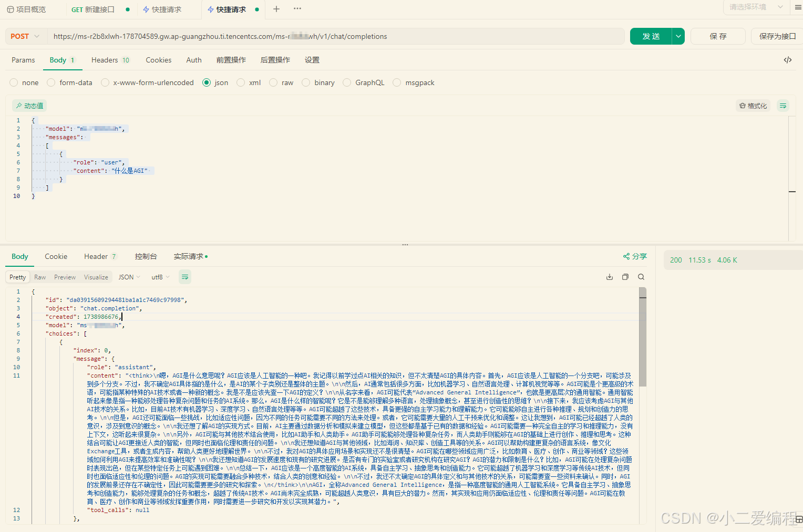
Task: Click the 动态值 dynamic value button
Action: click(29, 106)
